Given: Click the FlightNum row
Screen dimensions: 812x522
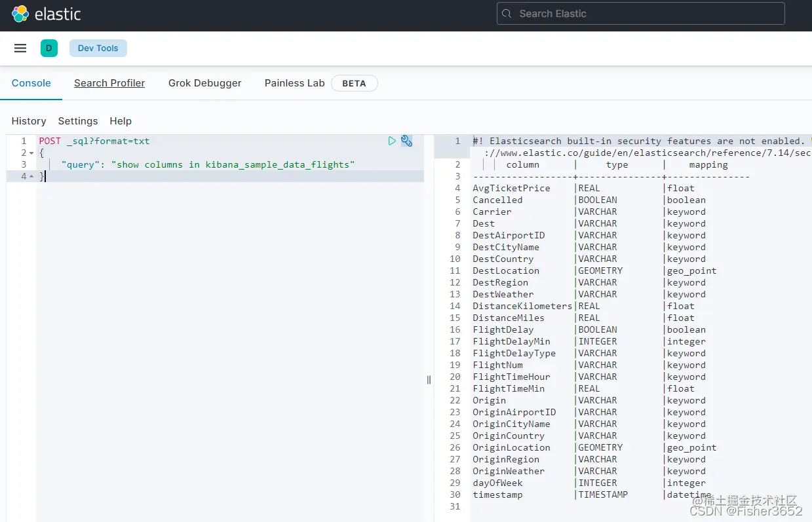Looking at the screenshot, I should point(589,365).
